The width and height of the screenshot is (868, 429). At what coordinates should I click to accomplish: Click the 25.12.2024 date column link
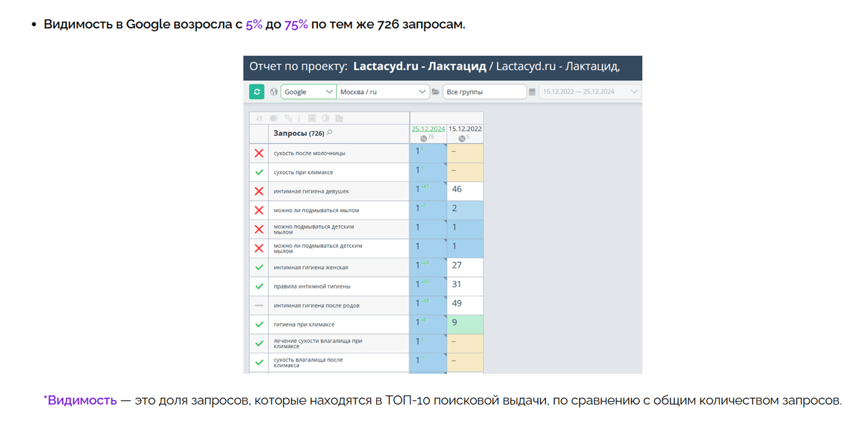(428, 129)
